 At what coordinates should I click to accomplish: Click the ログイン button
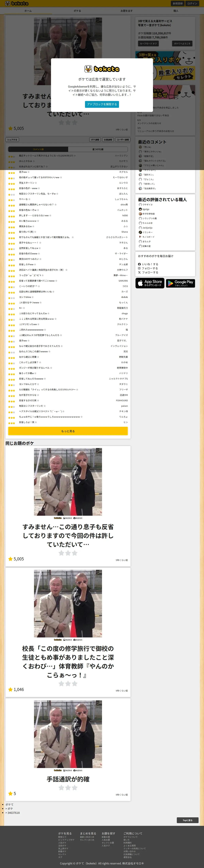pyautogui.click(x=193, y=3)
